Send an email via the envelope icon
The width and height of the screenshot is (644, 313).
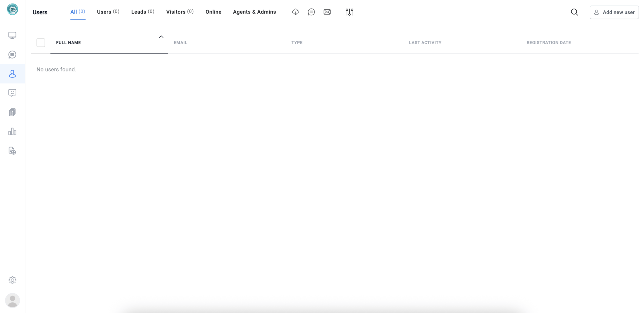click(x=327, y=12)
